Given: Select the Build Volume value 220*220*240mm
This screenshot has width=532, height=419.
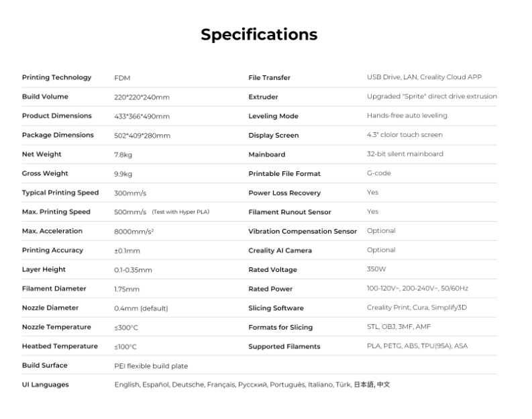Looking at the screenshot, I should pos(142,97).
